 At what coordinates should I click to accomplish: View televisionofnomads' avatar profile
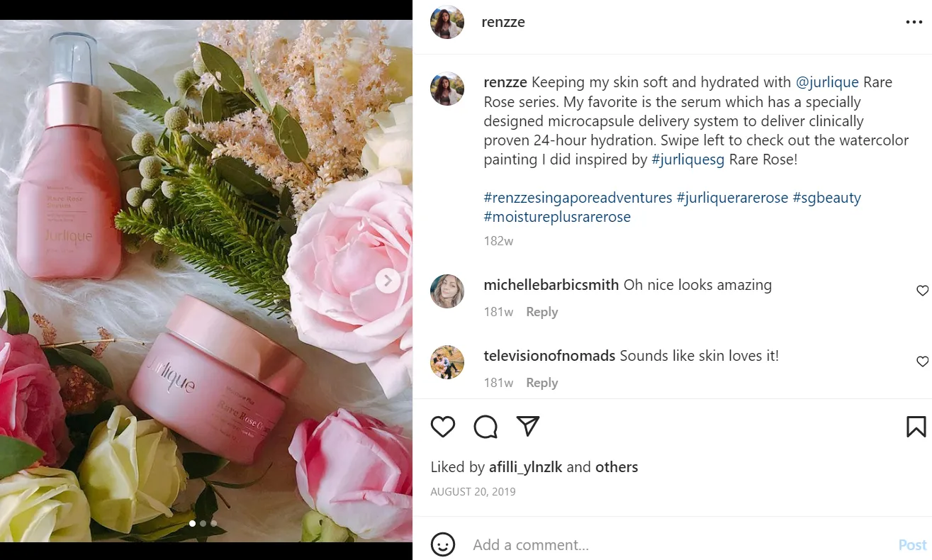(x=447, y=362)
